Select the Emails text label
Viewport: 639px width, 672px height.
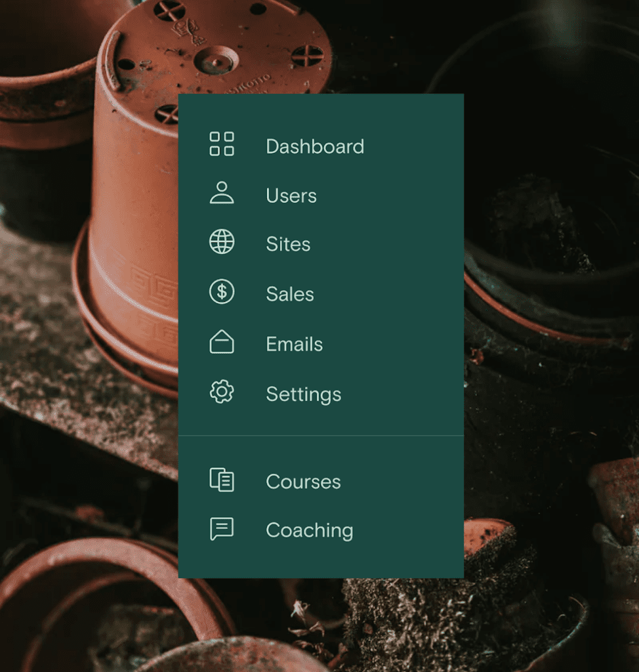pyautogui.click(x=294, y=344)
